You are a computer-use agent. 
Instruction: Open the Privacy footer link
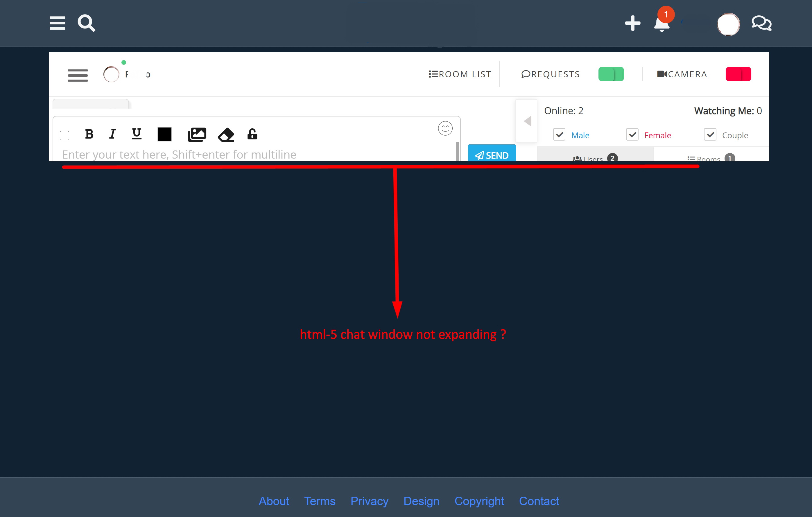369,501
